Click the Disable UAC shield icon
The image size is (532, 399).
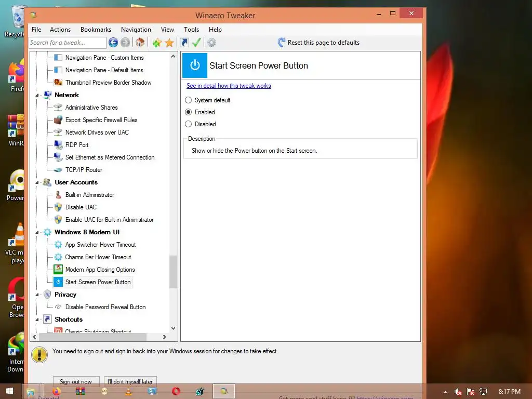point(58,207)
